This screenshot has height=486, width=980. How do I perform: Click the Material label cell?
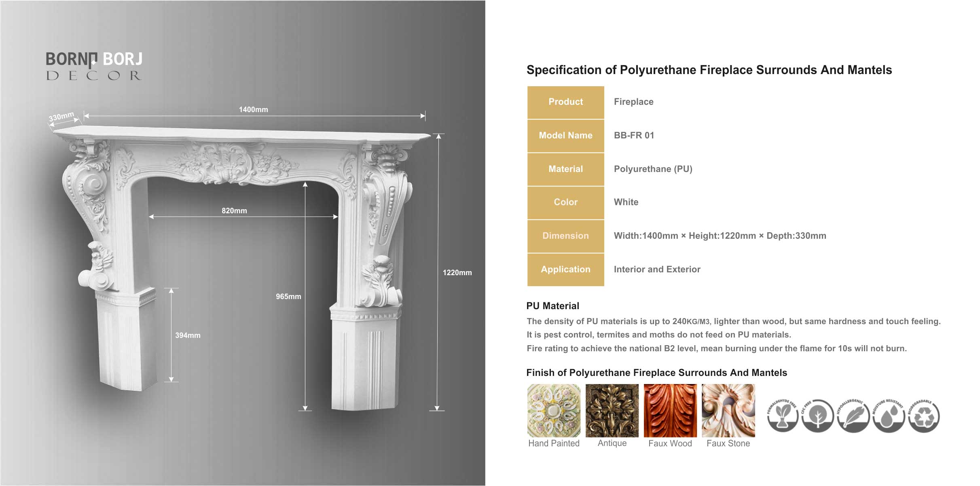tap(565, 169)
